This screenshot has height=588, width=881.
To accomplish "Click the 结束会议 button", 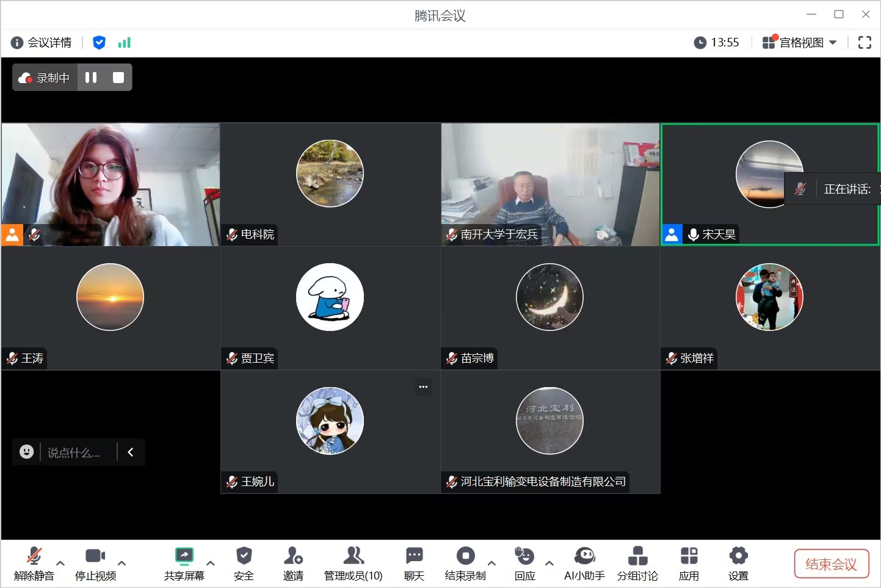I will [x=830, y=564].
